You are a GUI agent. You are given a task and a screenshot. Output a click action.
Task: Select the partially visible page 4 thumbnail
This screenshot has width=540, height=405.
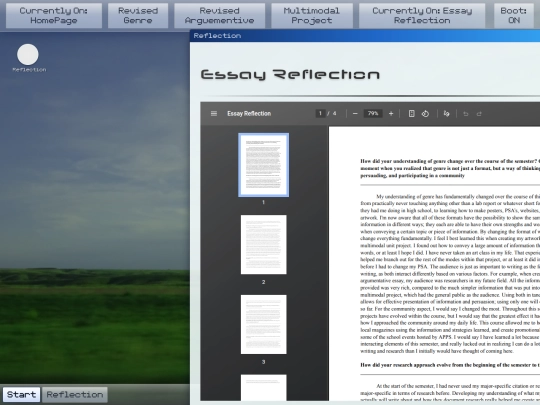[263, 387]
